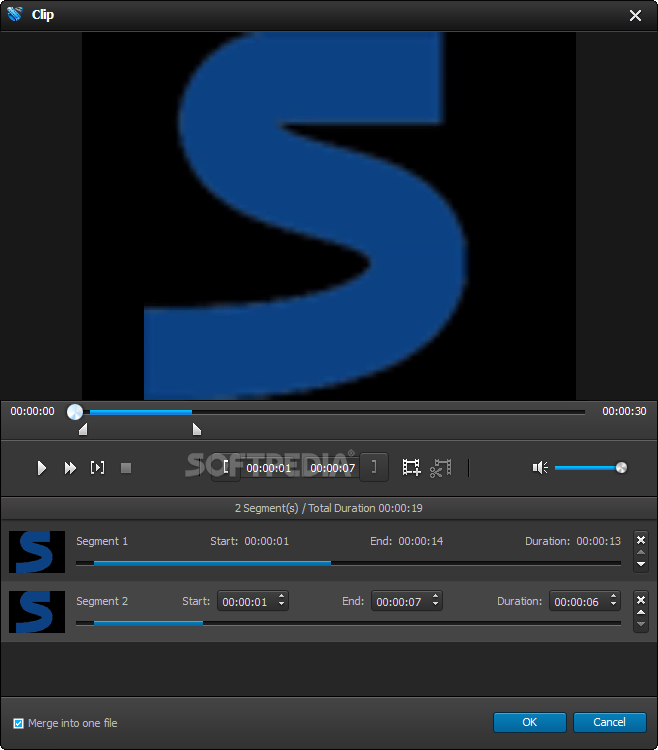Play the video preview
The width and height of the screenshot is (658, 750).
[x=42, y=468]
